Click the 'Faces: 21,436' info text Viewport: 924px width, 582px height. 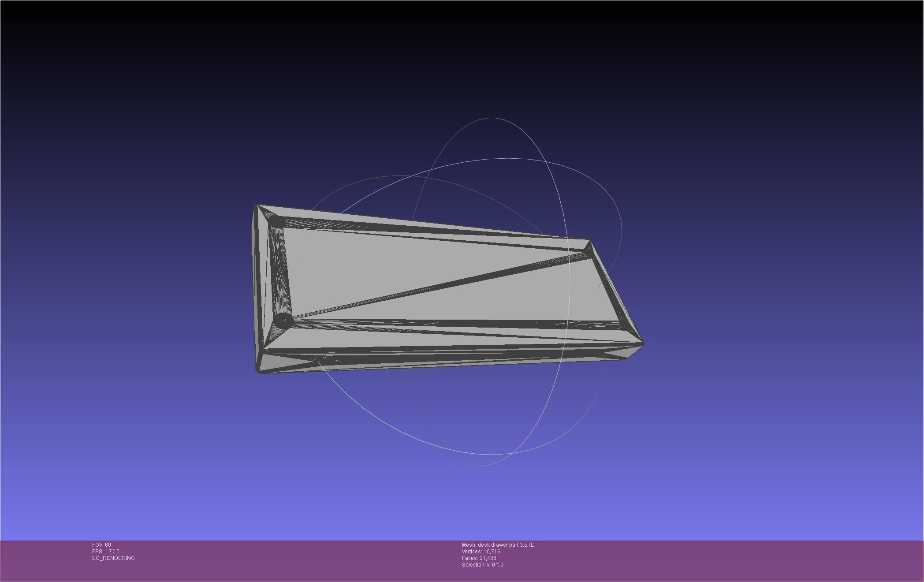(479, 558)
